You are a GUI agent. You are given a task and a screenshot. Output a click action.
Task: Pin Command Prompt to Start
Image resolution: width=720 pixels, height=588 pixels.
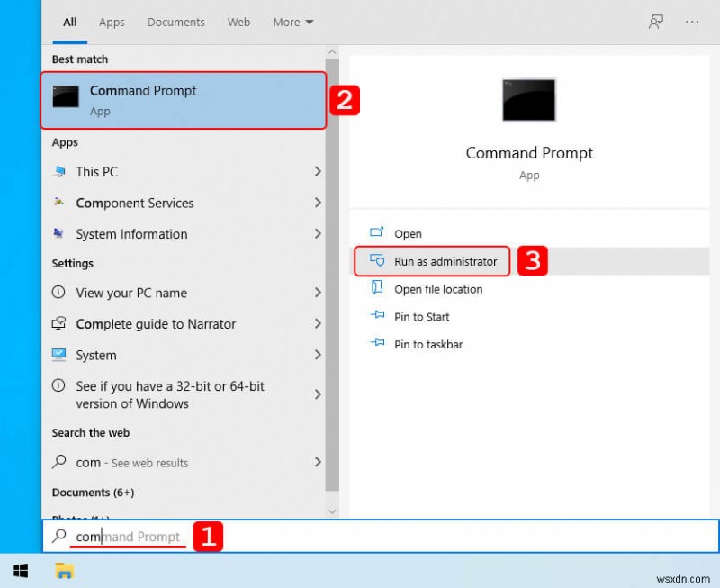point(419,317)
